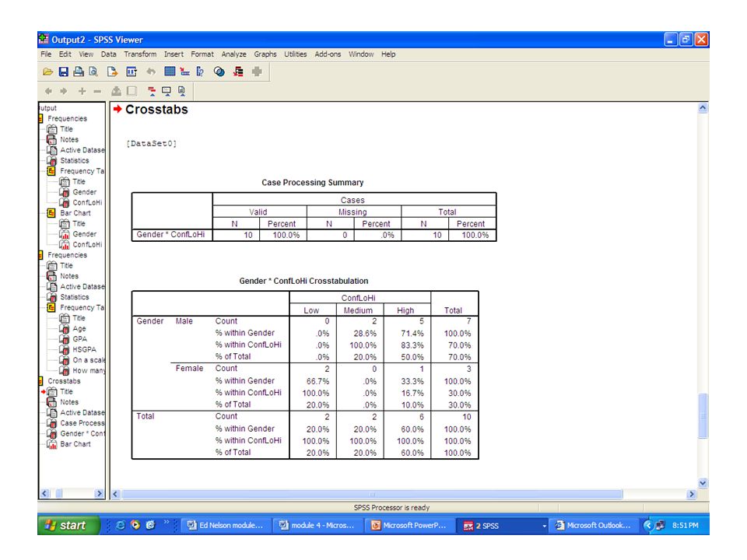
Task: Click the outline pane horizontal scrollbar thumb
Action: 59,494
